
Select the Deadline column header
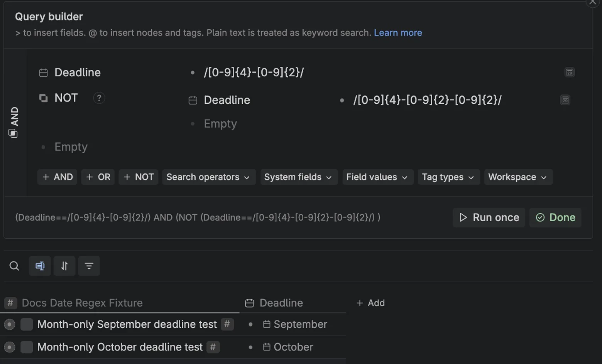pyautogui.click(x=281, y=303)
